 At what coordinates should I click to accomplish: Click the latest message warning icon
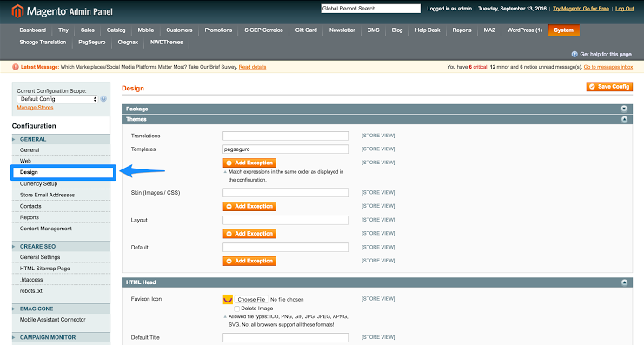[16, 67]
